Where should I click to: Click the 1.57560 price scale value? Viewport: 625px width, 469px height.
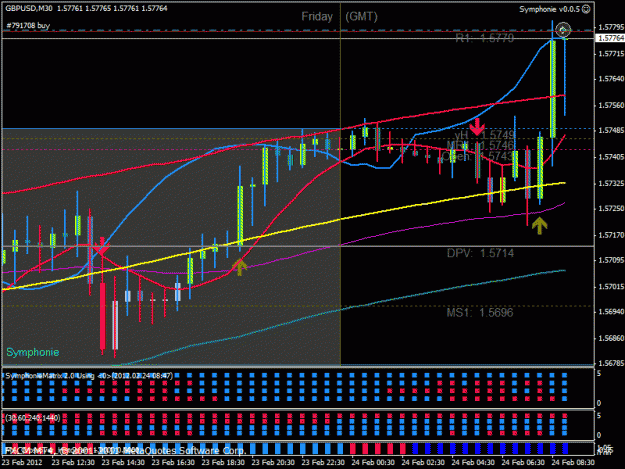[x=611, y=105]
